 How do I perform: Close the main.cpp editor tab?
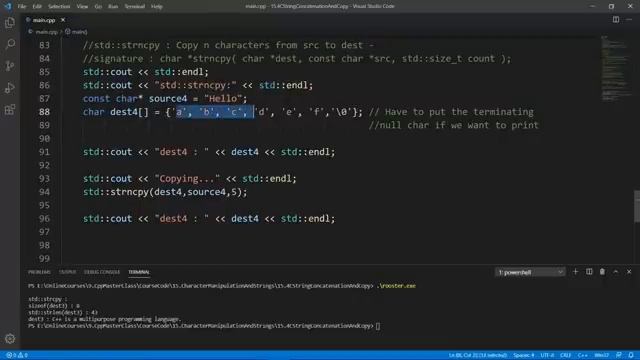tap(63, 20)
